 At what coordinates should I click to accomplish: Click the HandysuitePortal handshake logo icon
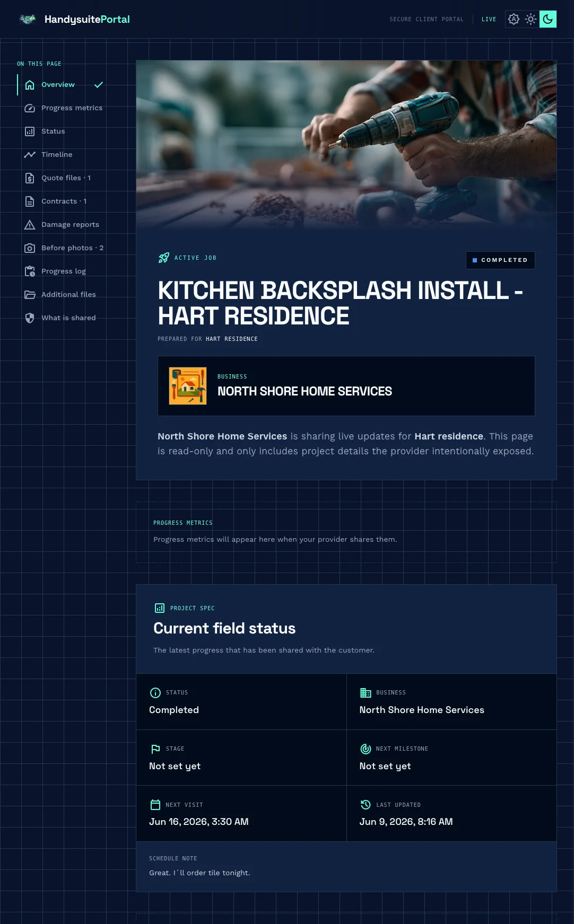[28, 19]
